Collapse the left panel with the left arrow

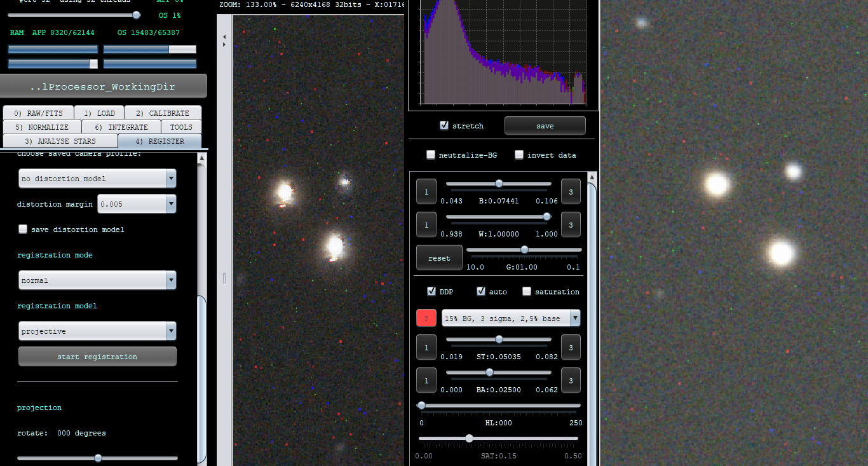coord(224,38)
